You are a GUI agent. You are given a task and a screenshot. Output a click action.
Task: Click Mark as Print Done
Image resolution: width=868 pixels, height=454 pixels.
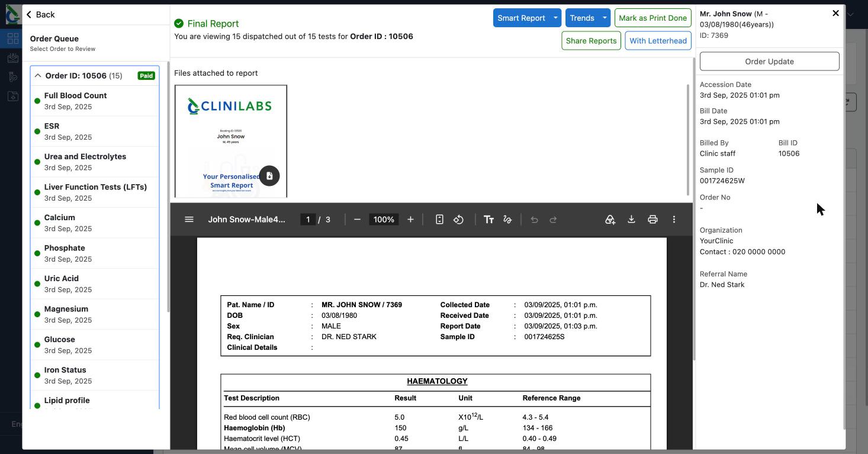click(652, 18)
